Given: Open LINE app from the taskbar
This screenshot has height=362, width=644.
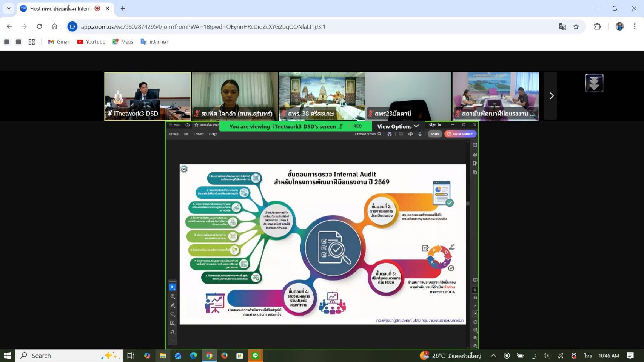Looking at the screenshot, I should point(255,356).
